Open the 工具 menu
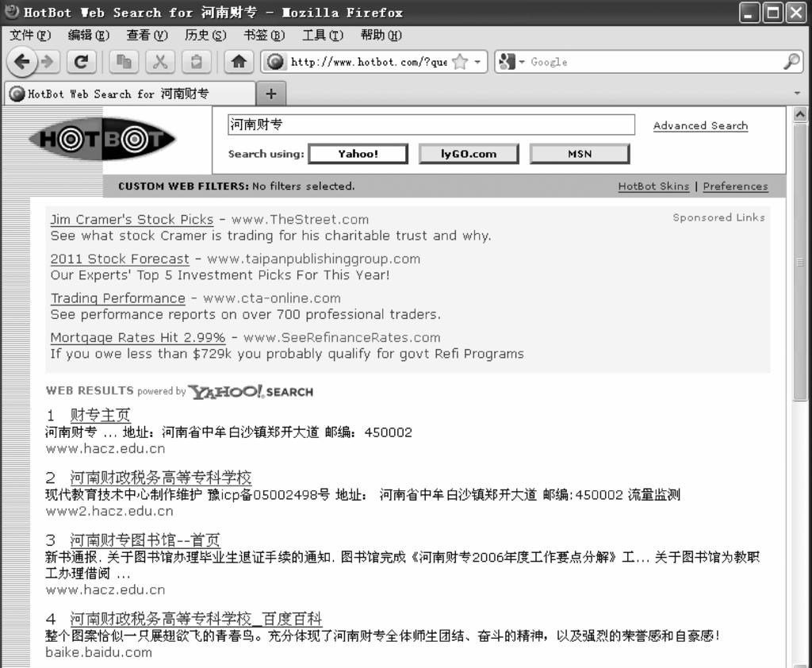The height and width of the screenshot is (668, 812). point(323,35)
